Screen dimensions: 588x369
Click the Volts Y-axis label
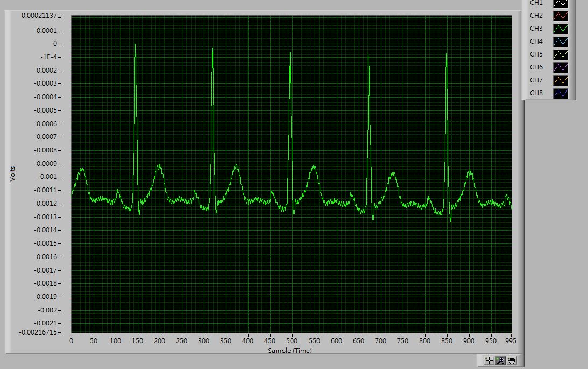point(12,174)
